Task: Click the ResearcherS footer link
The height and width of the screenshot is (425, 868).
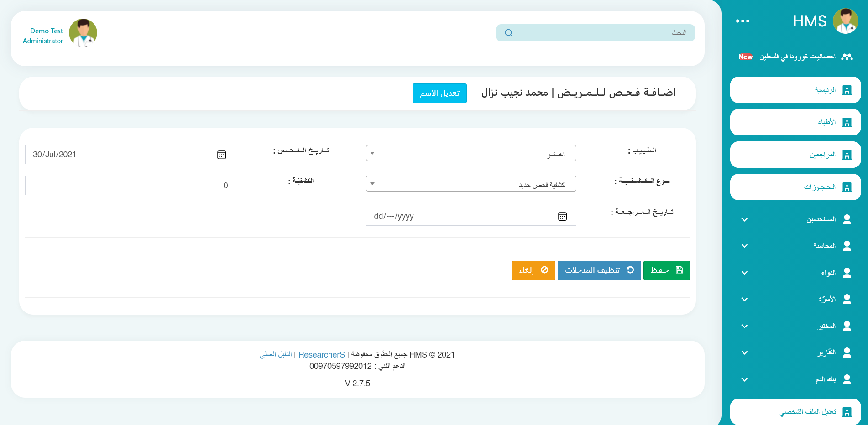Action: coord(321,355)
